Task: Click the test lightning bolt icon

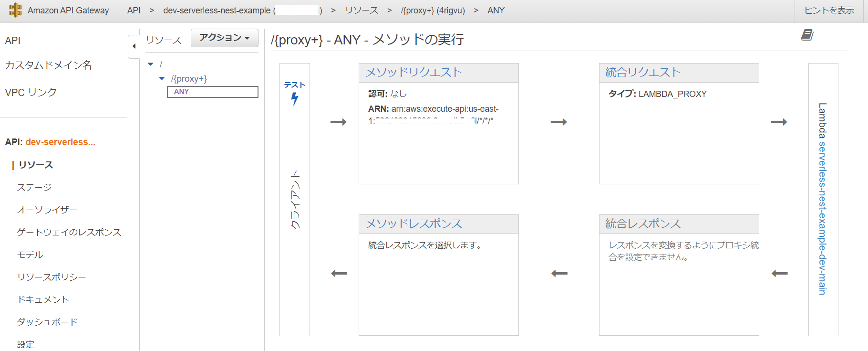Action: pos(295,99)
